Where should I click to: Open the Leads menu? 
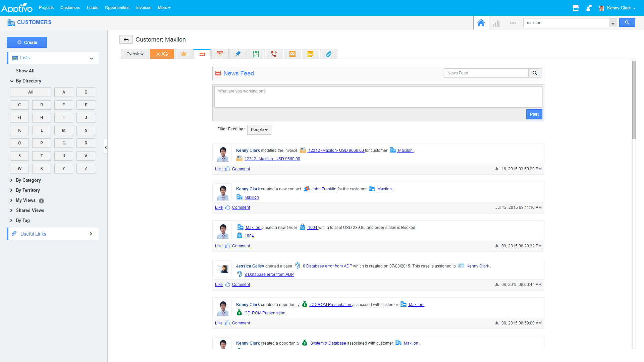pyautogui.click(x=93, y=8)
